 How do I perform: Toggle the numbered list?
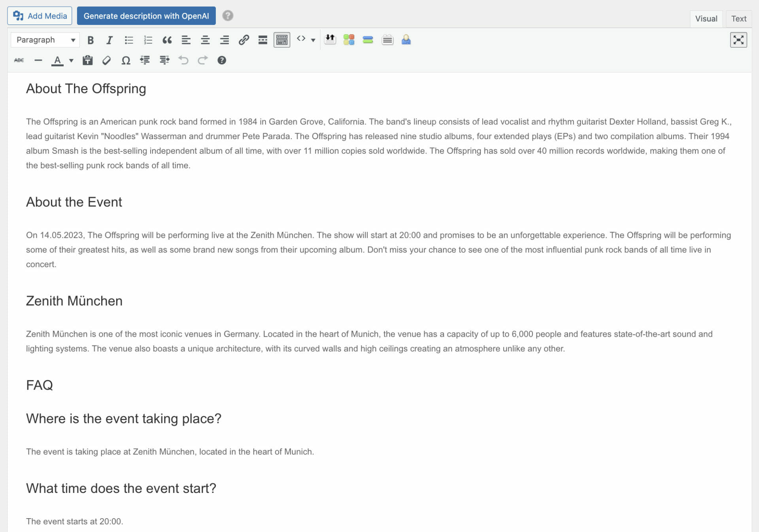tap(147, 40)
